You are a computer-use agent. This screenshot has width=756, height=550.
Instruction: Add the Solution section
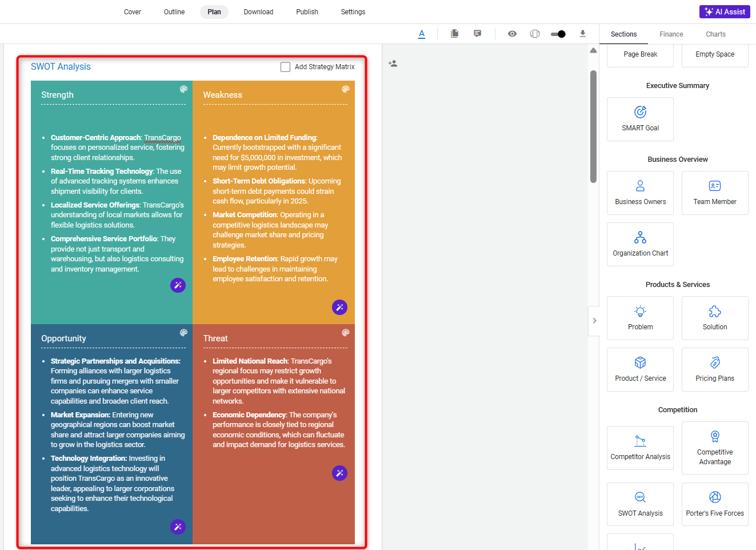point(715,318)
